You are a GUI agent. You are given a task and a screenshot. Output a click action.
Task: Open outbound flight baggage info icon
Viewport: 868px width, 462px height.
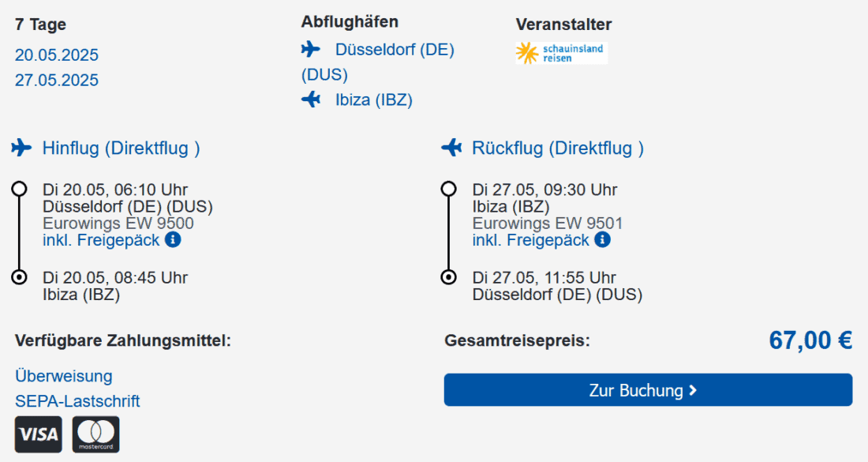pyautogui.click(x=173, y=239)
